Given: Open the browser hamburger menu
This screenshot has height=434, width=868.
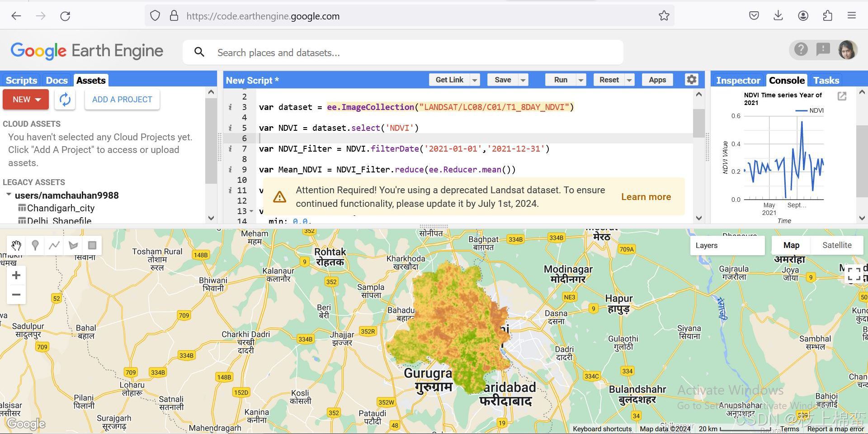Looking at the screenshot, I should [852, 16].
